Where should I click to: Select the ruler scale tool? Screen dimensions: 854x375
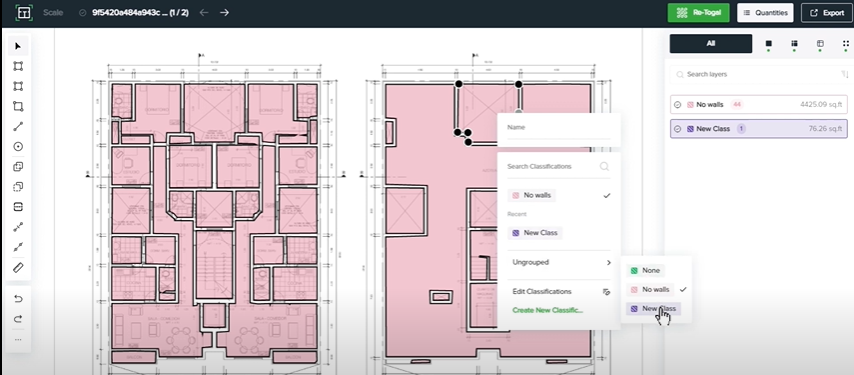click(18, 267)
